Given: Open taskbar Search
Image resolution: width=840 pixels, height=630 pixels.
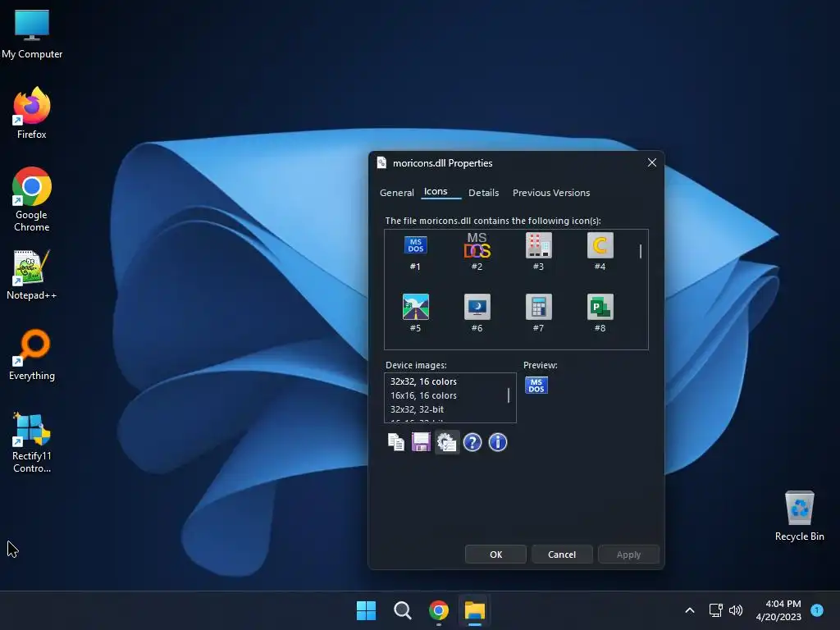Looking at the screenshot, I should click(402, 610).
